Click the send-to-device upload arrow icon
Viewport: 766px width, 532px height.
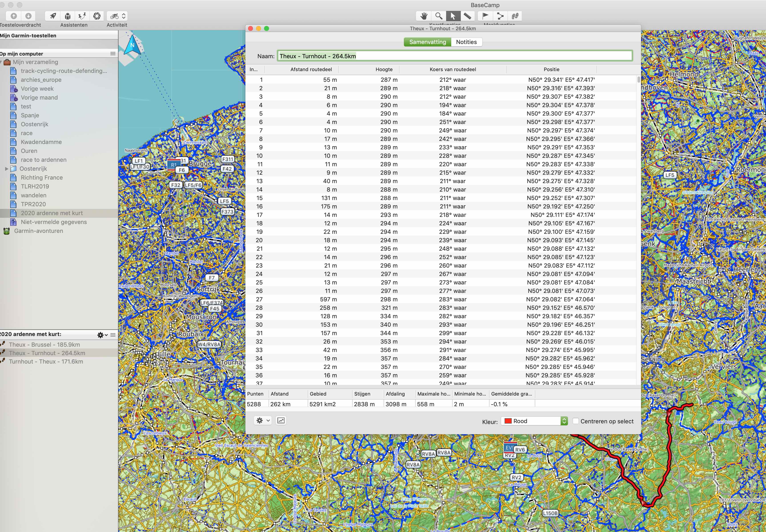tap(14, 16)
